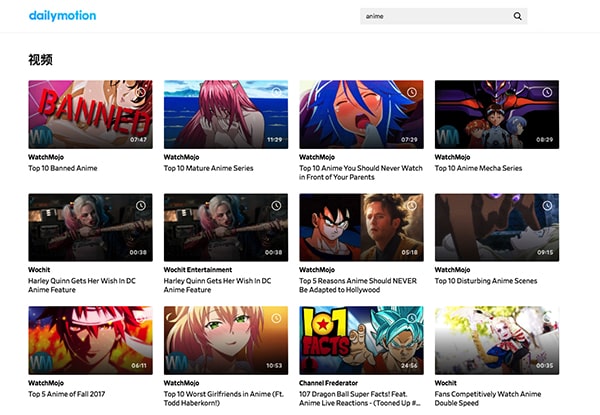The width and height of the screenshot is (600, 415).
Task: Click watch later clock on Top 5 Reasons thumbnail
Action: pos(412,205)
